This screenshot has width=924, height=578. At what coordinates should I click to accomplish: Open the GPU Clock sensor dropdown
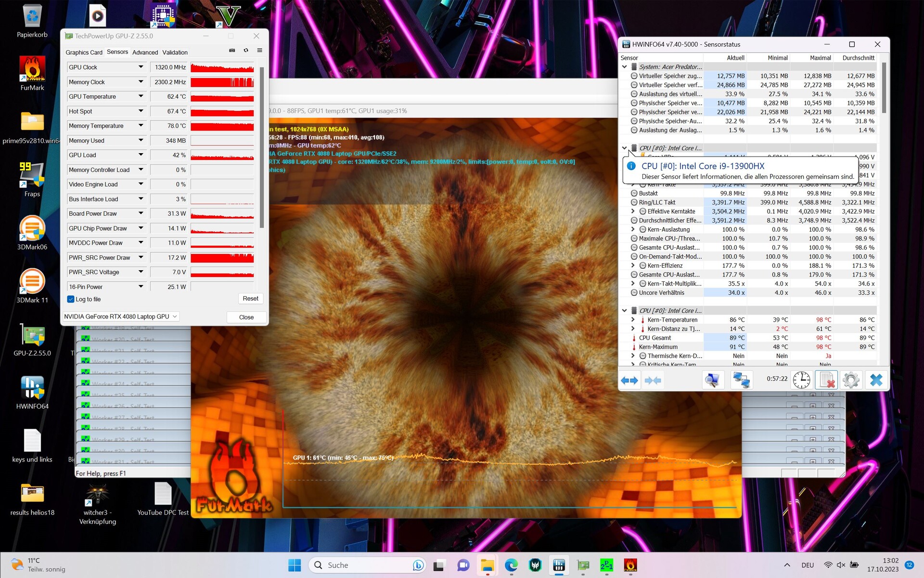141,67
